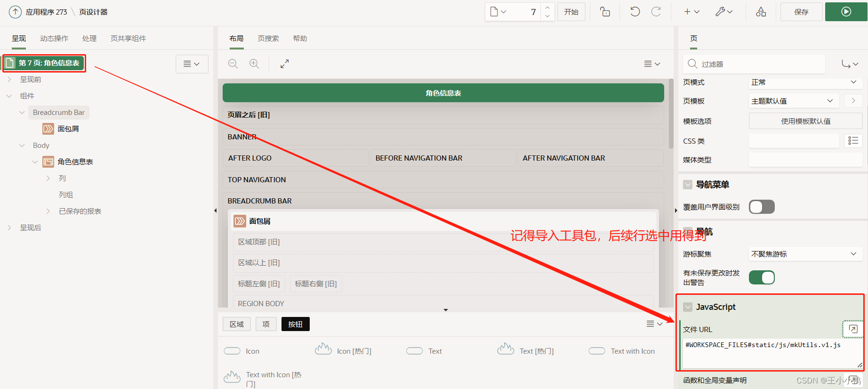Viewport: 868px width, 389px height.
Task: Open the 游标聚焦 dropdown
Action: pyautogui.click(x=805, y=254)
